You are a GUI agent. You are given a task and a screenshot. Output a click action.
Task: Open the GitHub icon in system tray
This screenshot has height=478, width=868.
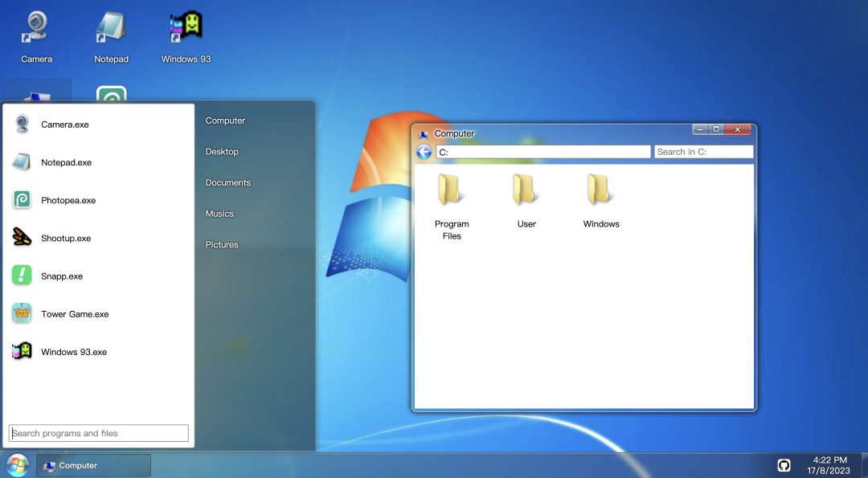pyautogui.click(x=784, y=465)
